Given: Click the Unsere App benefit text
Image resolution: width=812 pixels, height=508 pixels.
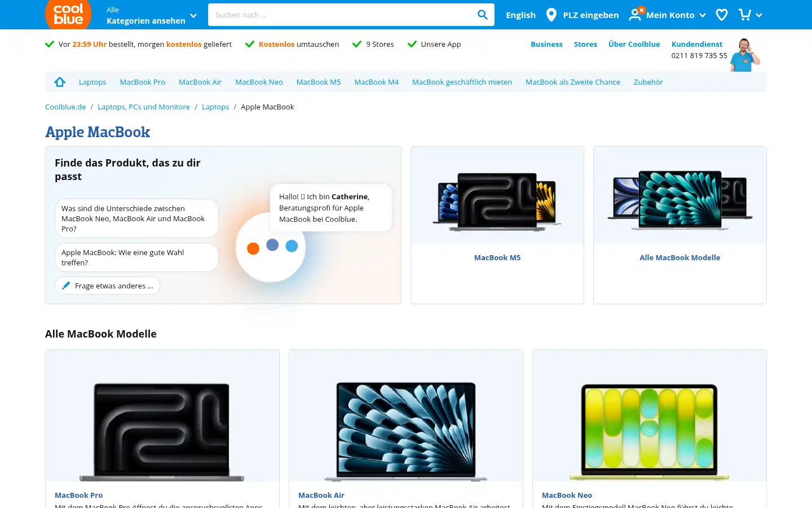Looking at the screenshot, I should (441, 44).
